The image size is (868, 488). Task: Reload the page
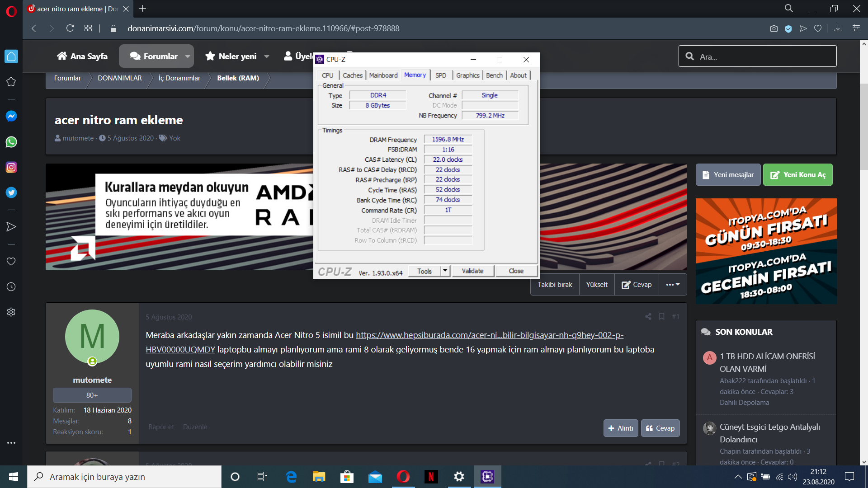70,28
